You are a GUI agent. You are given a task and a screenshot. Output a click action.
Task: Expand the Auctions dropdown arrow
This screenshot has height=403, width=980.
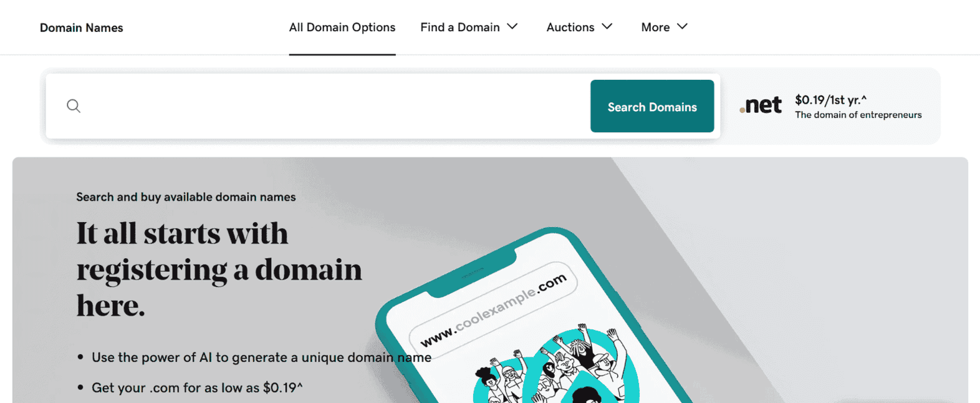pyautogui.click(x=607, y=27)
